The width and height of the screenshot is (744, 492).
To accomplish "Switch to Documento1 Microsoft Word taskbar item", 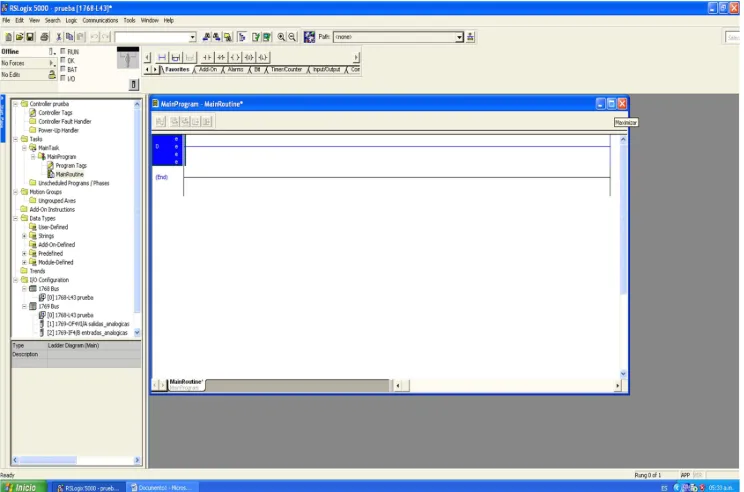I will [160, 488].
